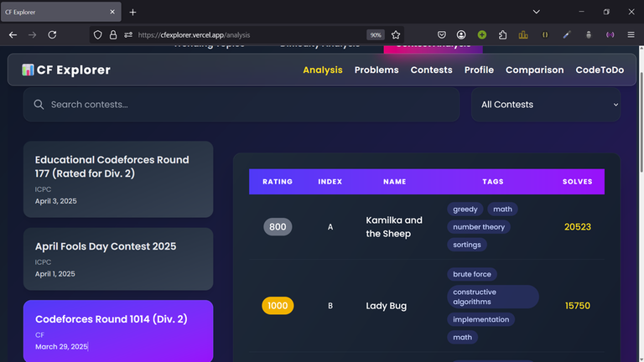Screen dimensions: 644x362
Task: Click the tracking protection shield icon
Action: point(98,35)
